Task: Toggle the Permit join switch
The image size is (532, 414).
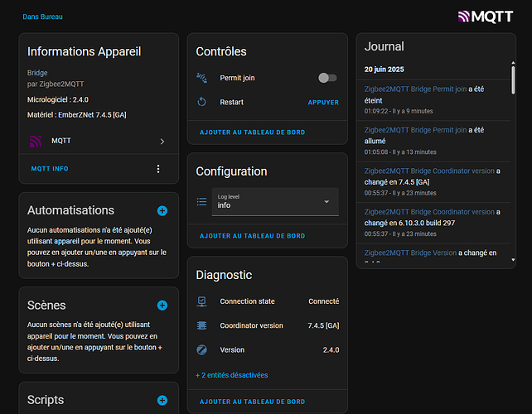Action: pos(327,78)
